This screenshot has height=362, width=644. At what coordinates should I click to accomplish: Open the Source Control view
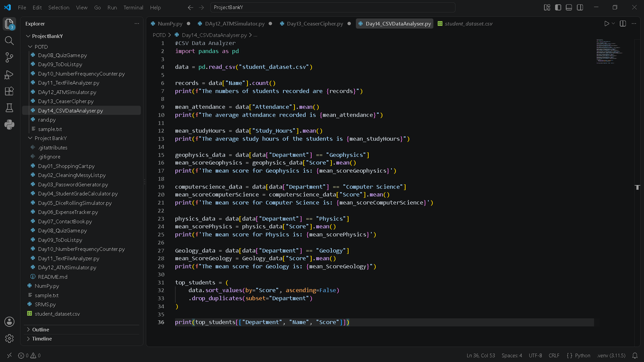tap(9, 57)
